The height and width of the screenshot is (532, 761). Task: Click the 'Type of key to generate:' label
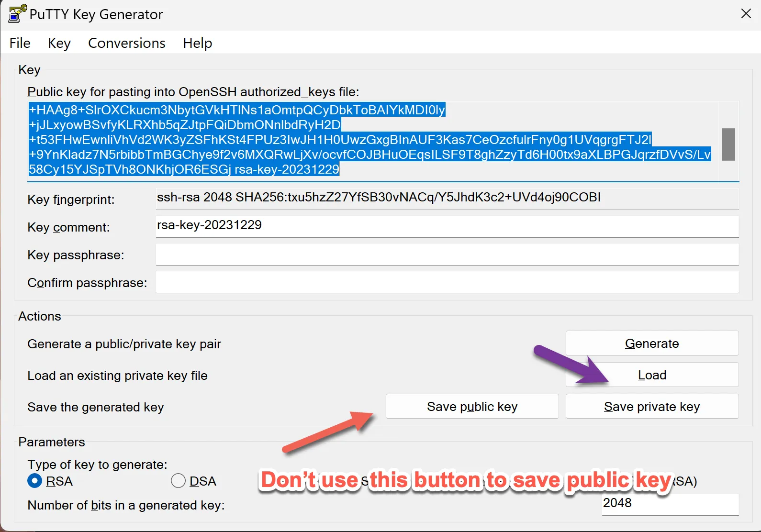(97, 465)
